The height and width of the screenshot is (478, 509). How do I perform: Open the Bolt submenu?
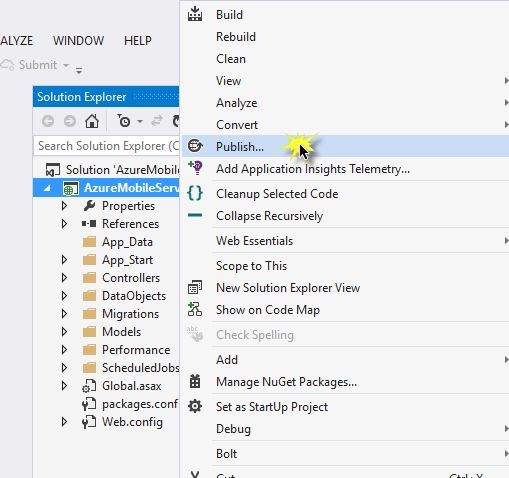(x=345, y=454)
